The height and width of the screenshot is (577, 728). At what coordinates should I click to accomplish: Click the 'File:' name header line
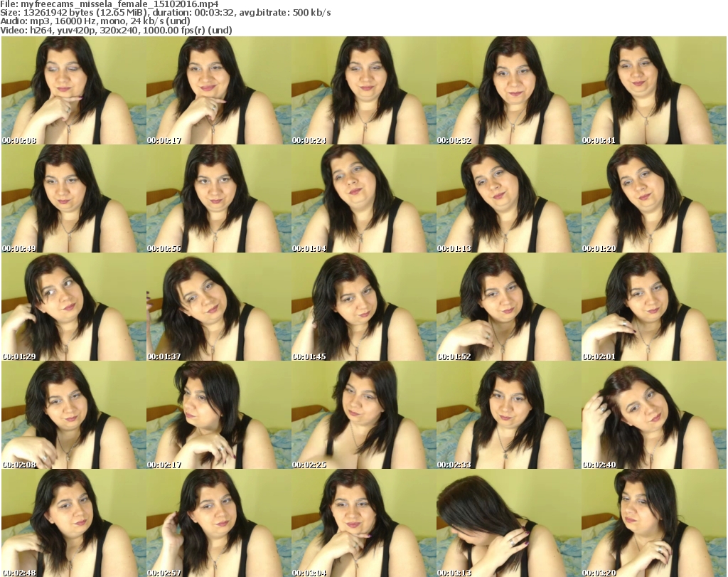pyautogui.click(x=109, y=4)
